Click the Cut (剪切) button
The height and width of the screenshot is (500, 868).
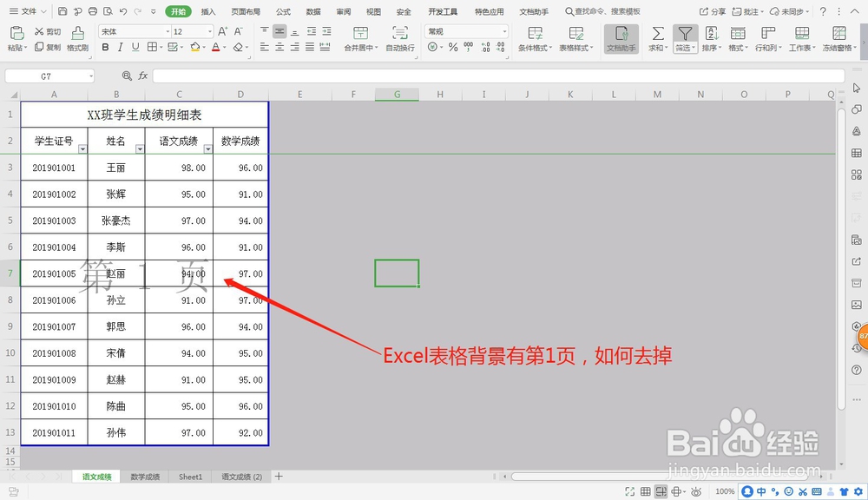point(48,31)
